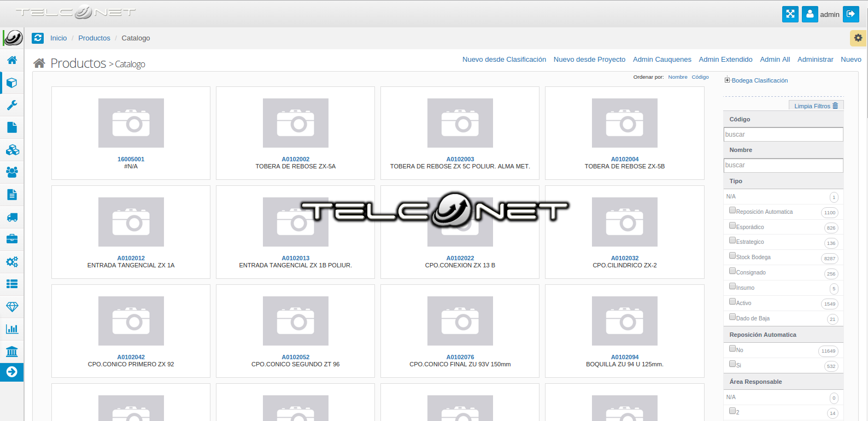Open Nuevo desde Clasificación

[504, 60]
